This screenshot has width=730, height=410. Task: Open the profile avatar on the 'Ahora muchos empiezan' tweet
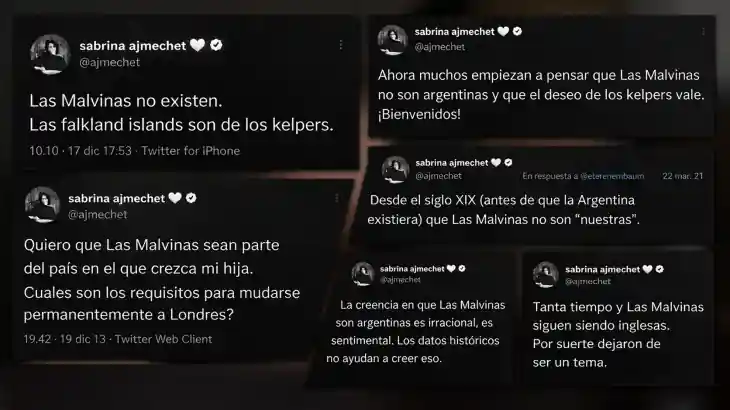click(392, 40)
